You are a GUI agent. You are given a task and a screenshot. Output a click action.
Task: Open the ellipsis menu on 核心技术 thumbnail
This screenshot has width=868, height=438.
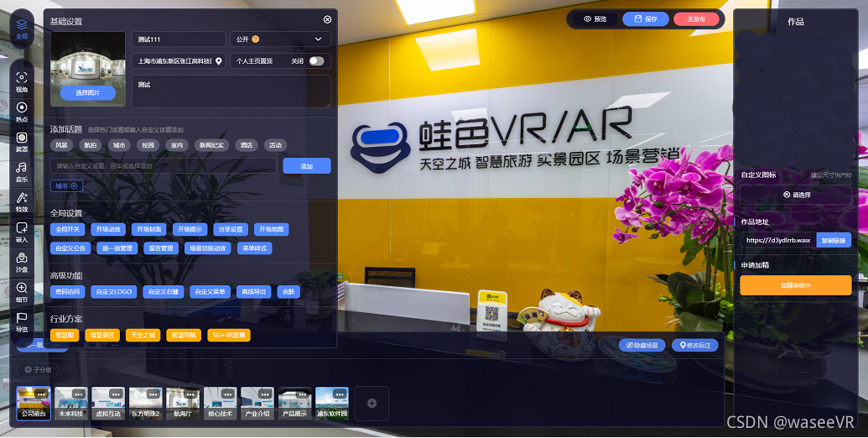click(x=228, y=394)
